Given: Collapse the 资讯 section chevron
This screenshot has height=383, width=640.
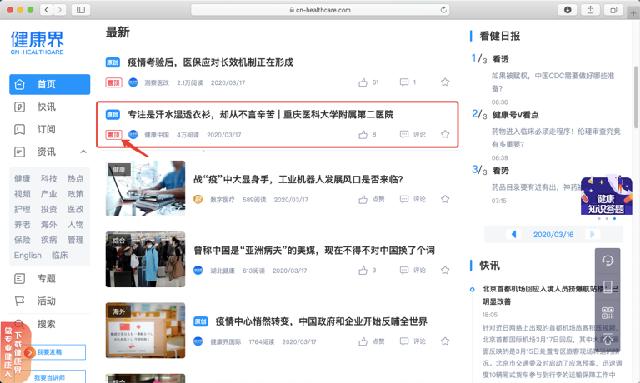Looking at the screenshot, I should click(83, 151).
